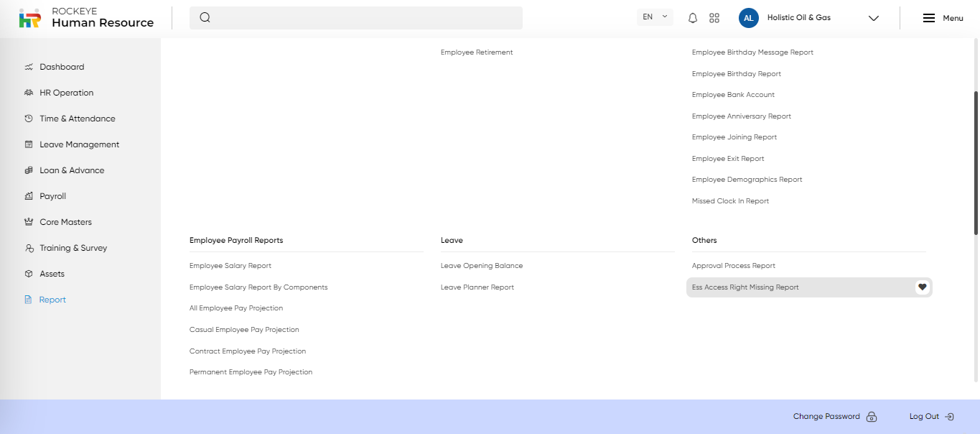Expand Holistic Oil & Gas company chevron
Viewport: 980px width, 434px height.
coord(874,19)
